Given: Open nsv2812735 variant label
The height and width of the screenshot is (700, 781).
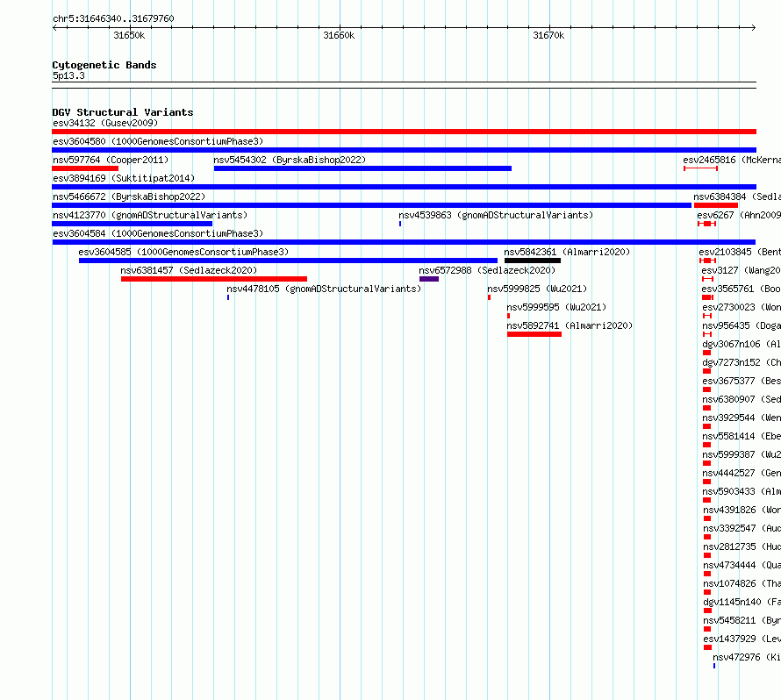Looking at the screenshot, I should [x=742, y=546].
